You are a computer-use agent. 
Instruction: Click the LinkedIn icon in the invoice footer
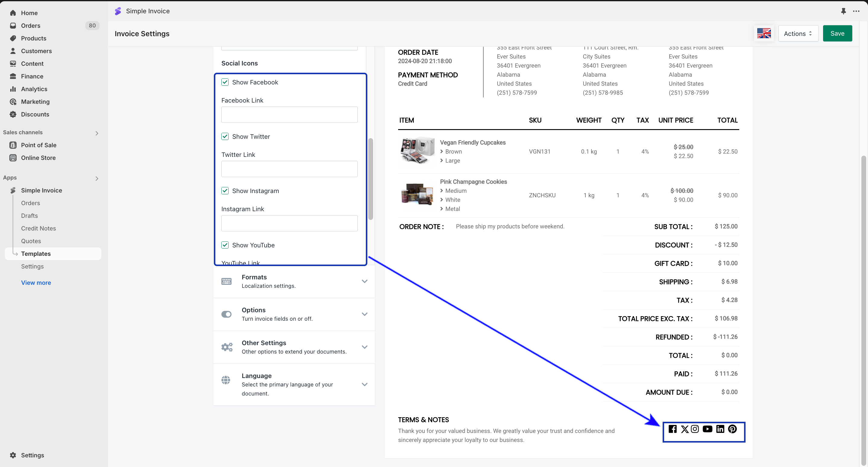pyautogui.click(x=720, y=429)
